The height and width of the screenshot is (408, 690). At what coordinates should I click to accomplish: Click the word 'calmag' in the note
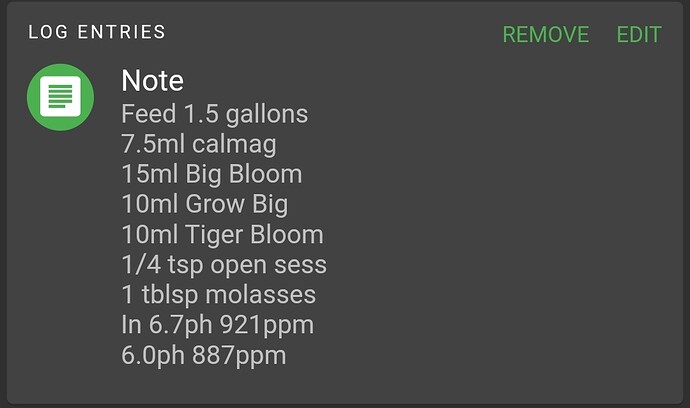pos(235,145)
